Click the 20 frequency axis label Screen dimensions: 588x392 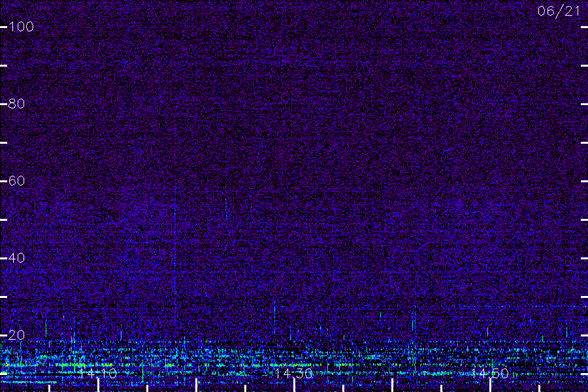click(x=16, y=335)
